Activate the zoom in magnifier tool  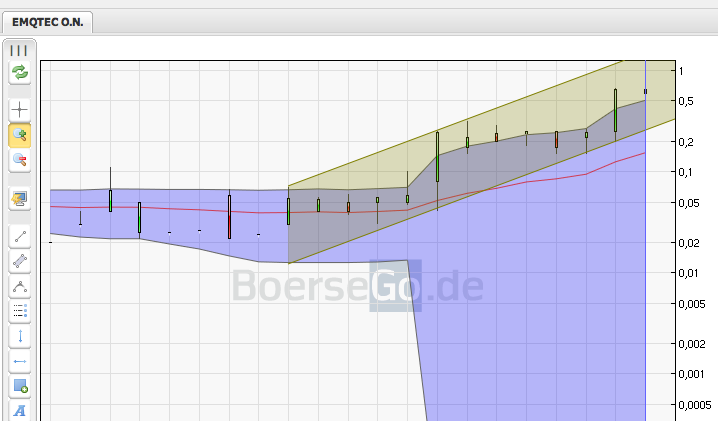pos(20,135)
